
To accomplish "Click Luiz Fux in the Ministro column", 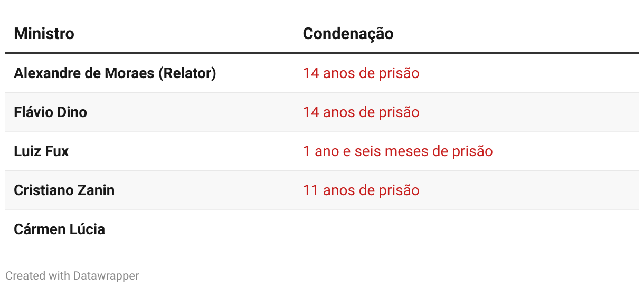I will [x=41, y=151].
